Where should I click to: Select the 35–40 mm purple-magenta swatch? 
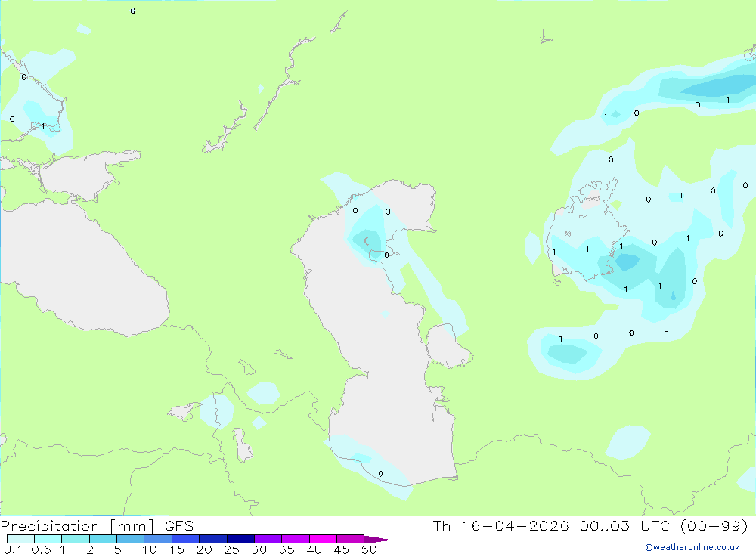coord(296,539)
